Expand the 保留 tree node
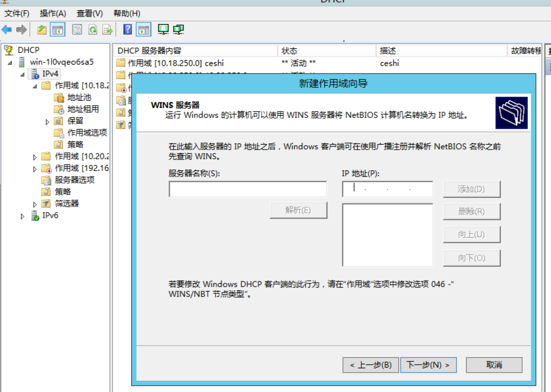 point(47,122)
